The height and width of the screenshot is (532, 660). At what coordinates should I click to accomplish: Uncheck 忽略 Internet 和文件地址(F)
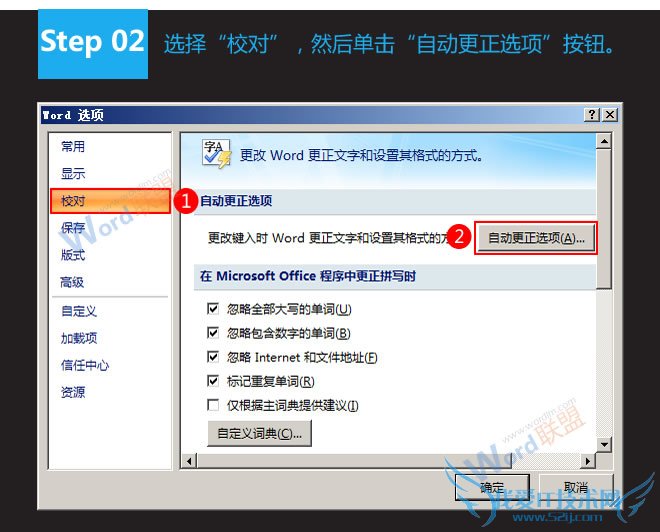tap(213, 357)
